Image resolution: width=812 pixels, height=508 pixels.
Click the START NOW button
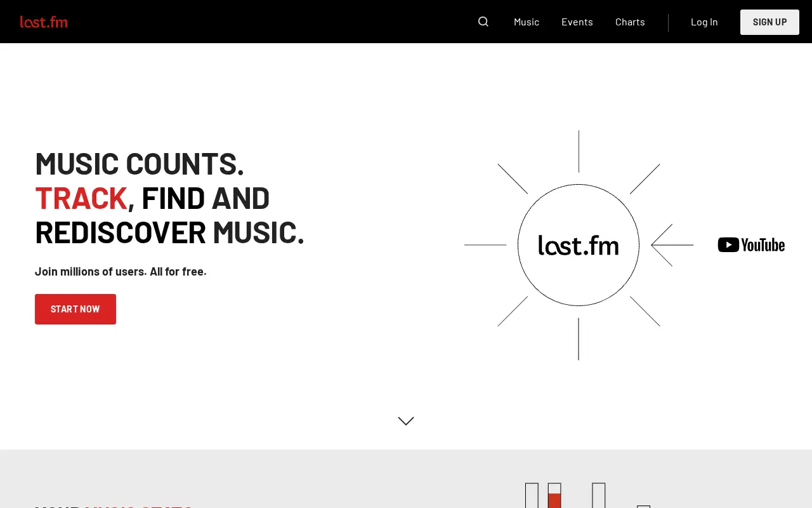pyautogui.click(x=75, y=309)
